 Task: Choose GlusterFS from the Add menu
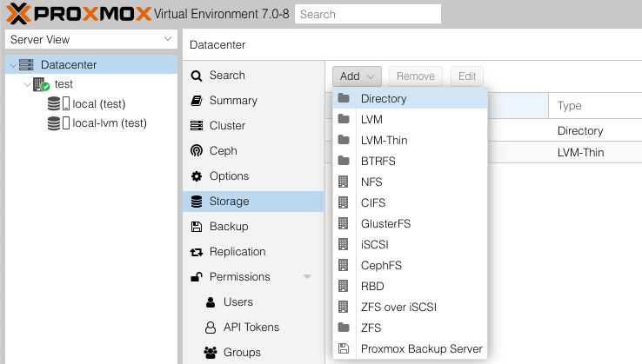[x=411, y=224]
